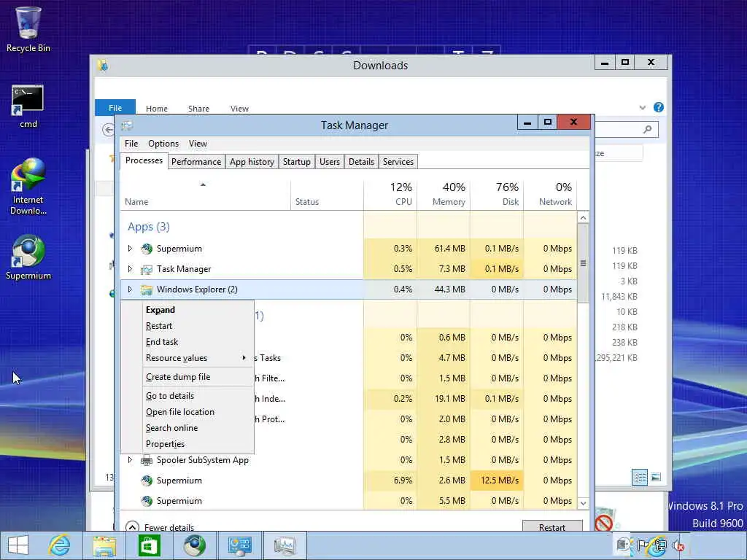Click the Downloads window folder title icon
Viewport: 747px width, 560px height.
pos(103,65)
